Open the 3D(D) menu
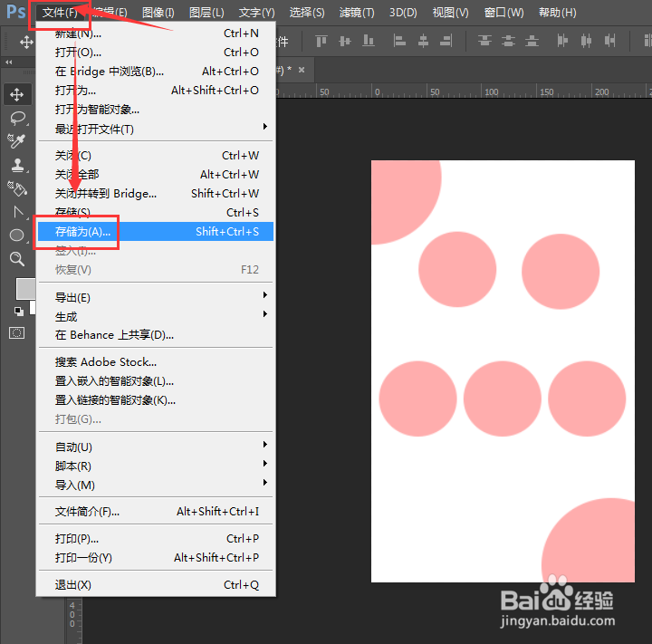Image resolution: width=652 pixels, height=644 pixels. 403,13
